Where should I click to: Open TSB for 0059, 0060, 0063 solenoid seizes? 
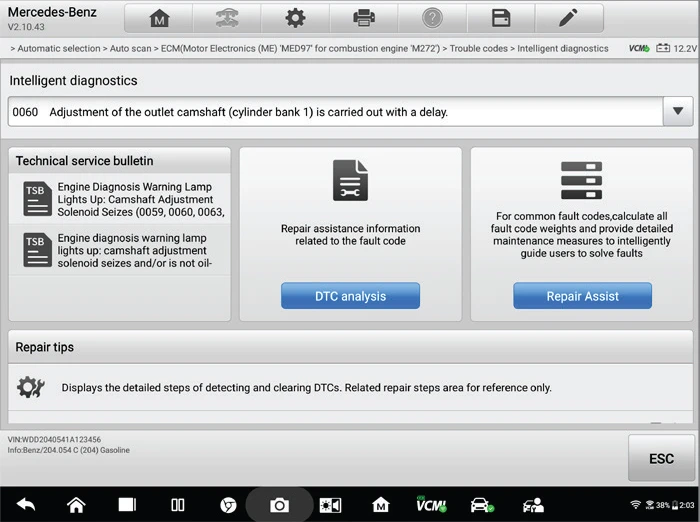(x=120, y=199)
